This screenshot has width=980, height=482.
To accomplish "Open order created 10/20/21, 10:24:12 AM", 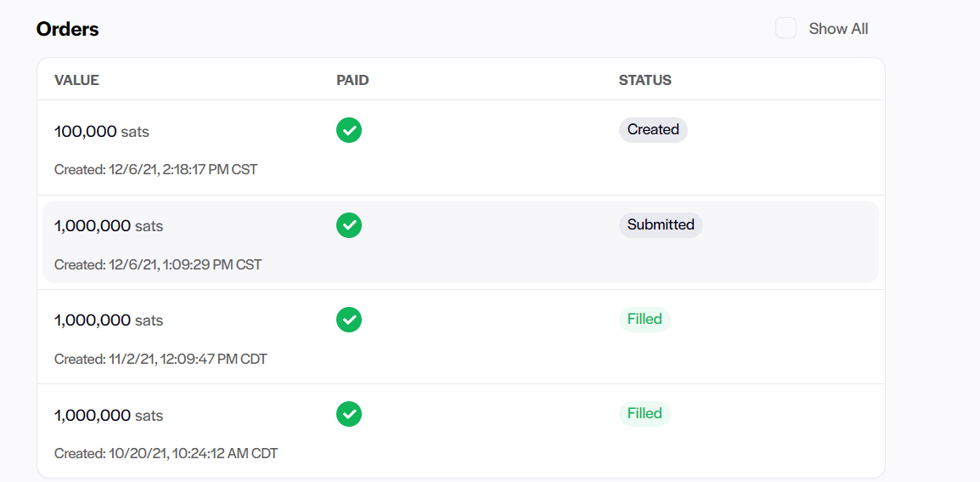I will pos(166,454).
